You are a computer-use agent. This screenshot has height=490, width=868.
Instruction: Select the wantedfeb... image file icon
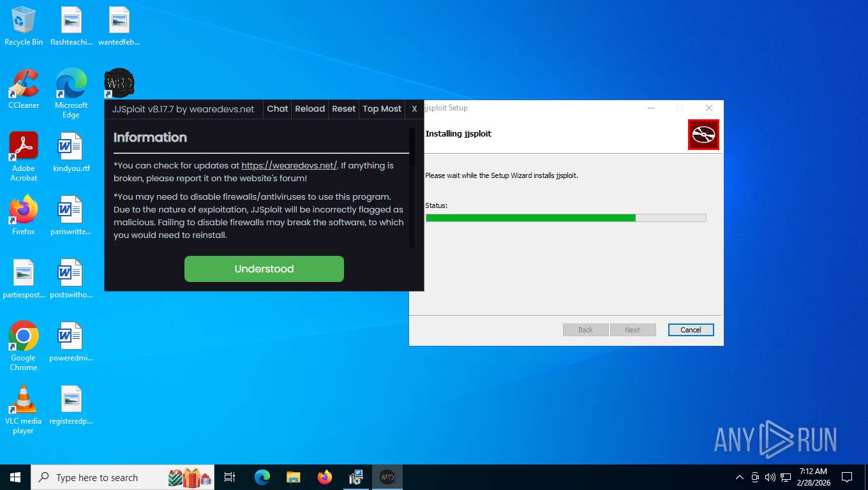coord(119,26)
